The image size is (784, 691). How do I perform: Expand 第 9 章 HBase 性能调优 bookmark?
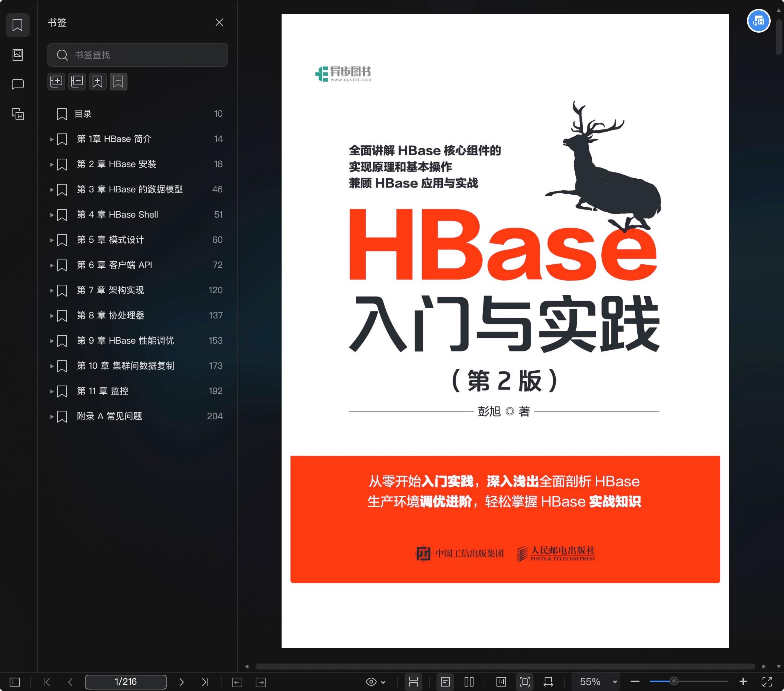tap(52, 341)
